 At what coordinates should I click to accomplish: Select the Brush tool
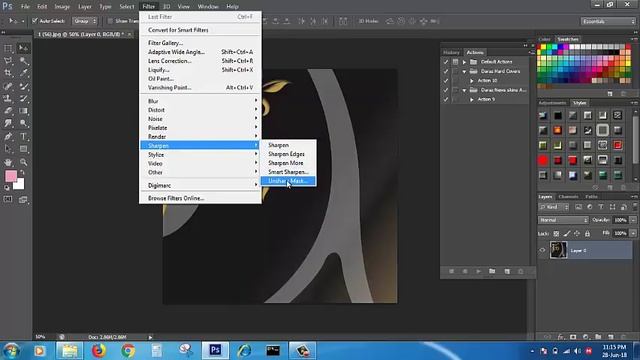[23, 86]
